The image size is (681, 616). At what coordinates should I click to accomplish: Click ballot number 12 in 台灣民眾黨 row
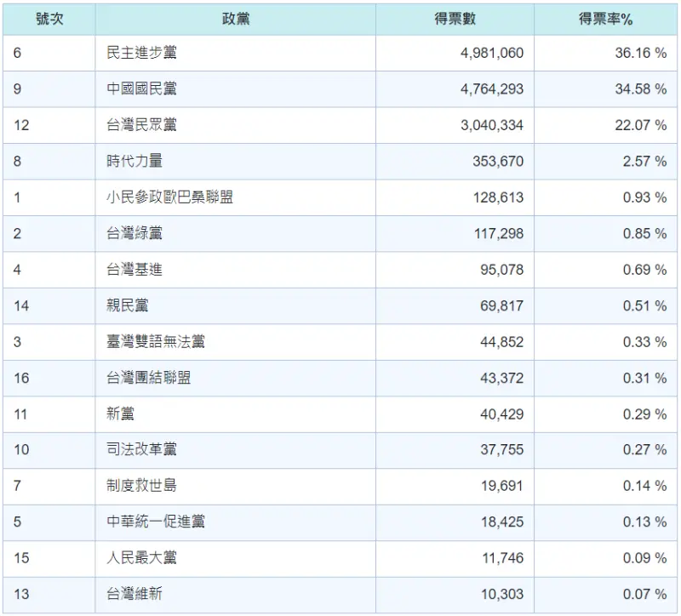pos(21,125)
